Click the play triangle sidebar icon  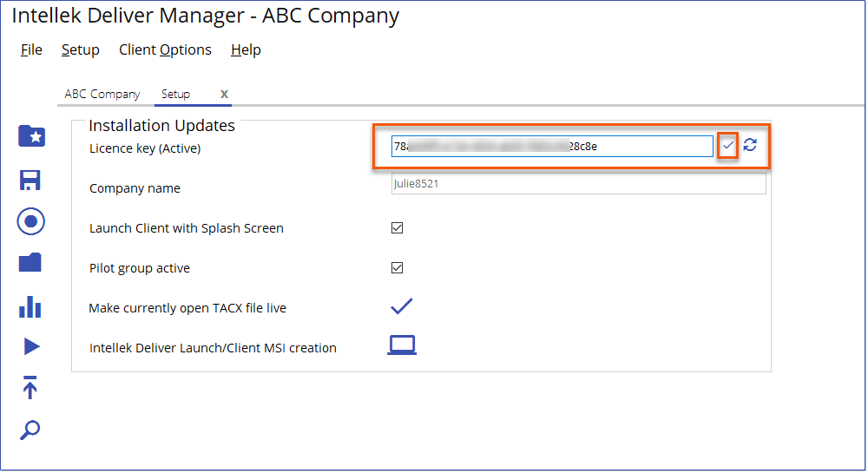click(x=31, y=346)
